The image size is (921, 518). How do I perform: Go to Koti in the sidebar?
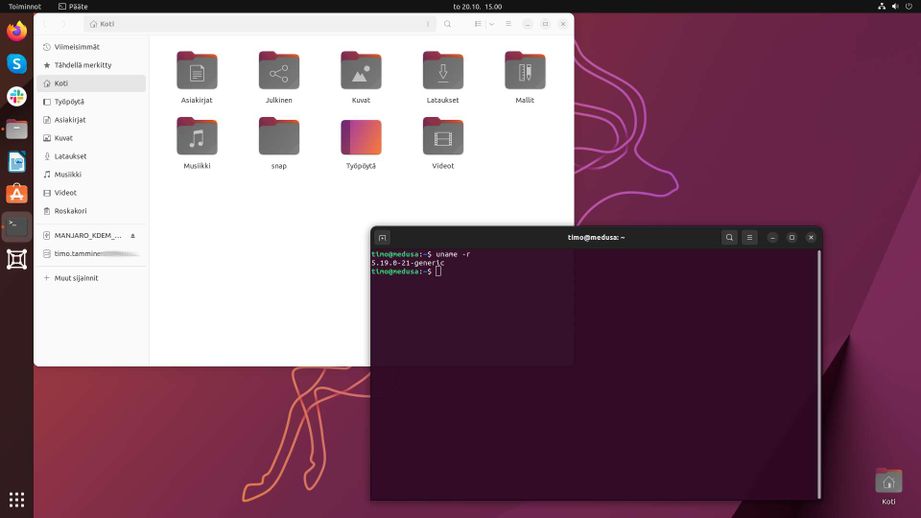tap(91, 83)
